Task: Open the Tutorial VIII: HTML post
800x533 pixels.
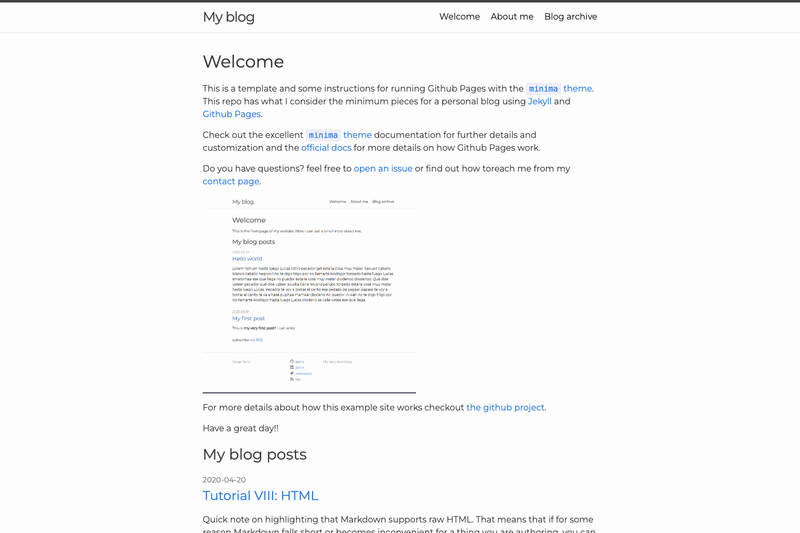Action: click(x=260, y=495)
